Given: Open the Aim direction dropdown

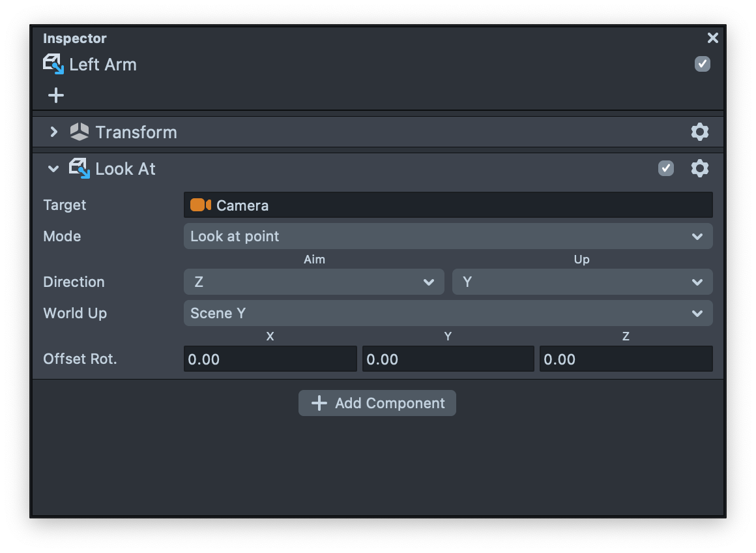Looking at the screenshot, I should [313, 282].
